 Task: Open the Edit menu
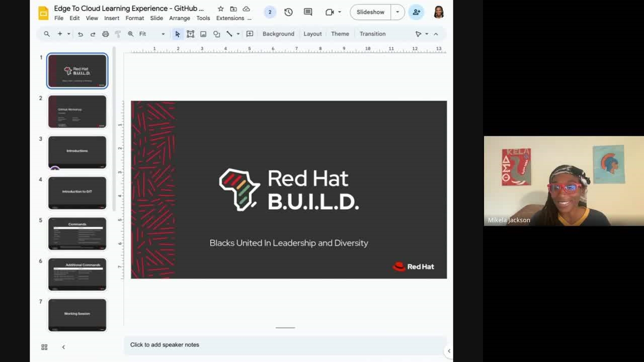coord(74,18)
